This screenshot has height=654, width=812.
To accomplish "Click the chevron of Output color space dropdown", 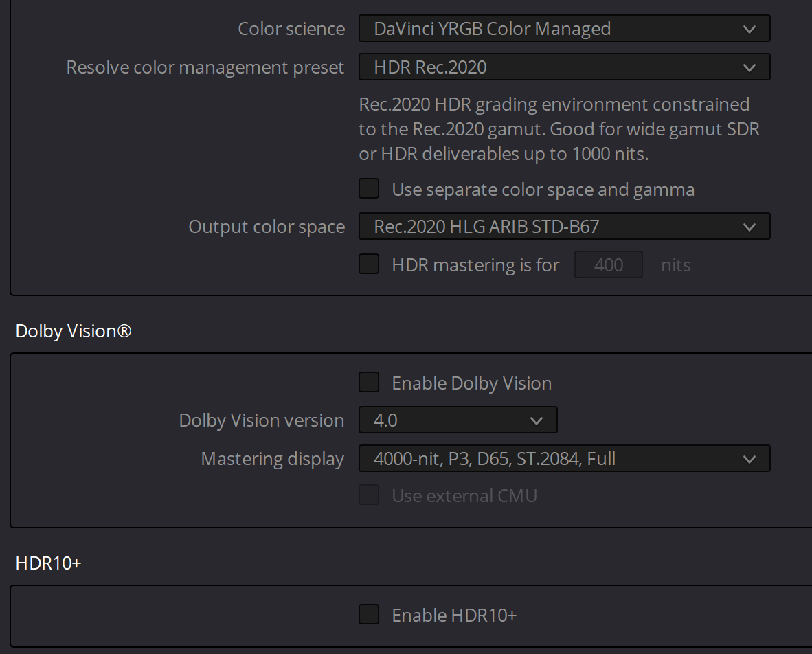I will (749, 227).
